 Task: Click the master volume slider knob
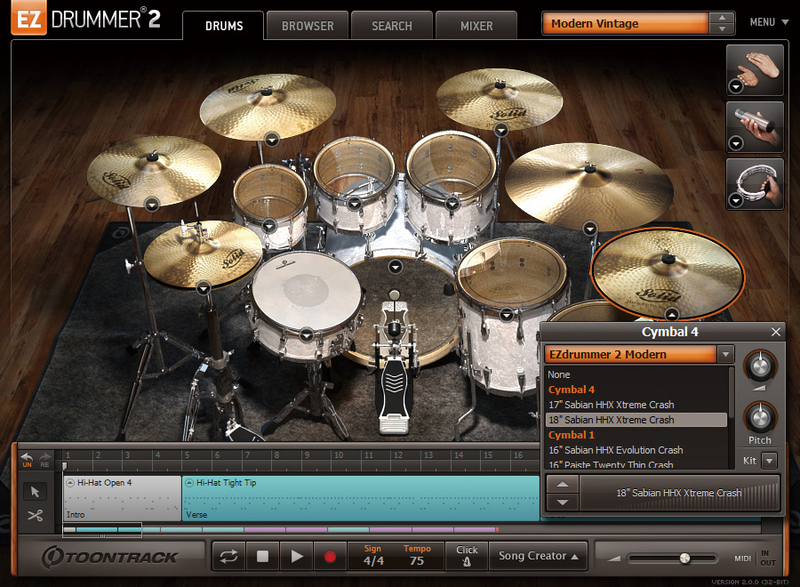685,558
